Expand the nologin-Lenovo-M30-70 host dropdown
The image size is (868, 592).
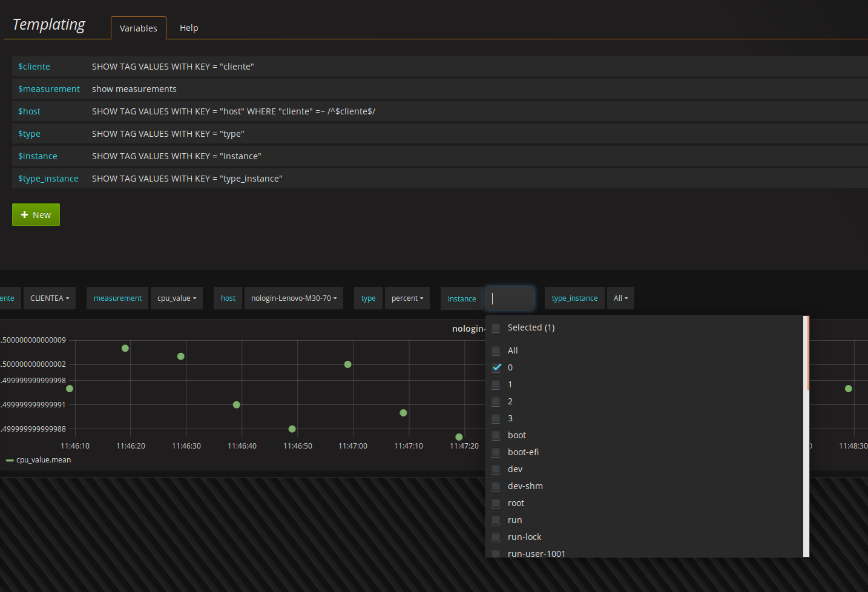[294, 298]
